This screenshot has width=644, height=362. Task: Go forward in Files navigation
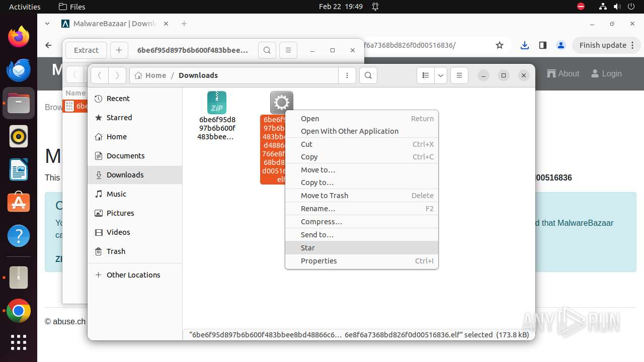(117, 75)
